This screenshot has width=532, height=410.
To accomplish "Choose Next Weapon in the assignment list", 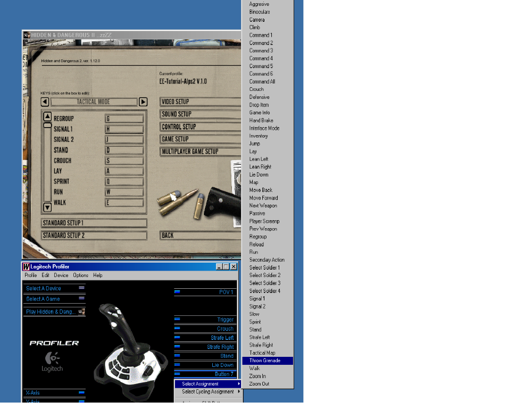I will (x=268, y=205).
